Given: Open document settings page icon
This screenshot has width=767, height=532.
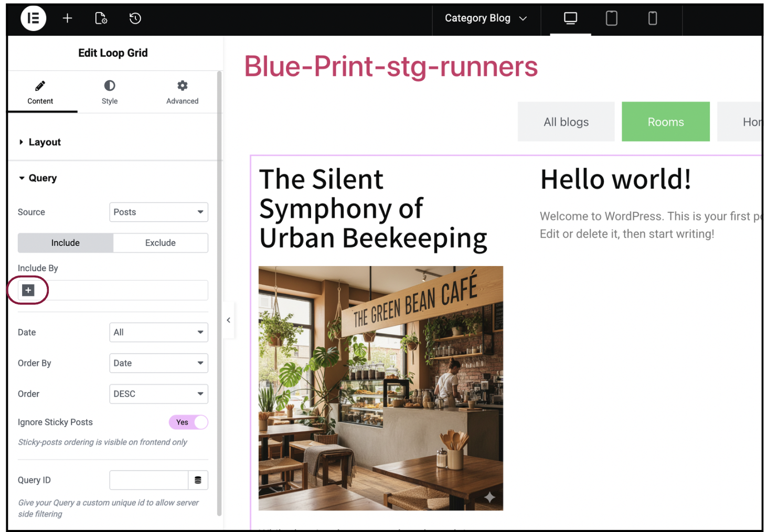Looking at the screenshot, I should [x=101, y=18].
